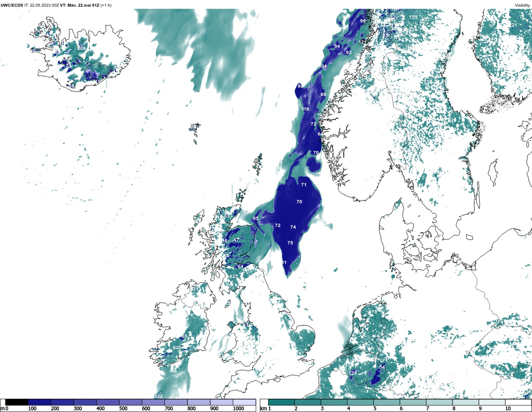Click the '96' value off northern Norway

pos(363,21)
